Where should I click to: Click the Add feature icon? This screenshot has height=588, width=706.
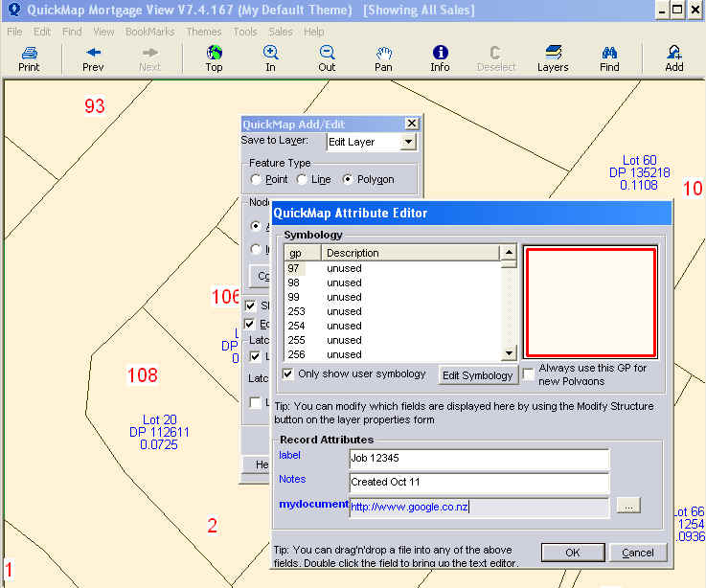pyautogui.click(x=674, y=58)
